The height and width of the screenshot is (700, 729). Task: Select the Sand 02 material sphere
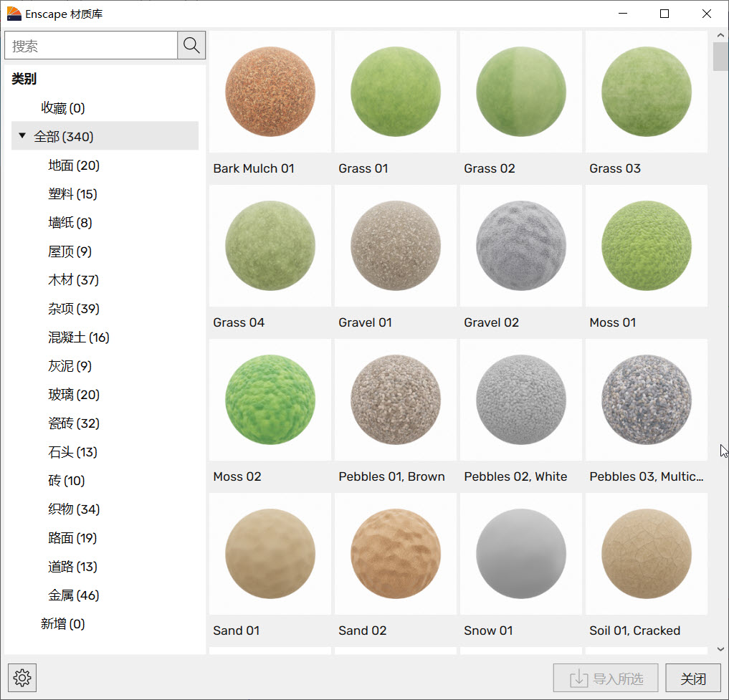396,554
